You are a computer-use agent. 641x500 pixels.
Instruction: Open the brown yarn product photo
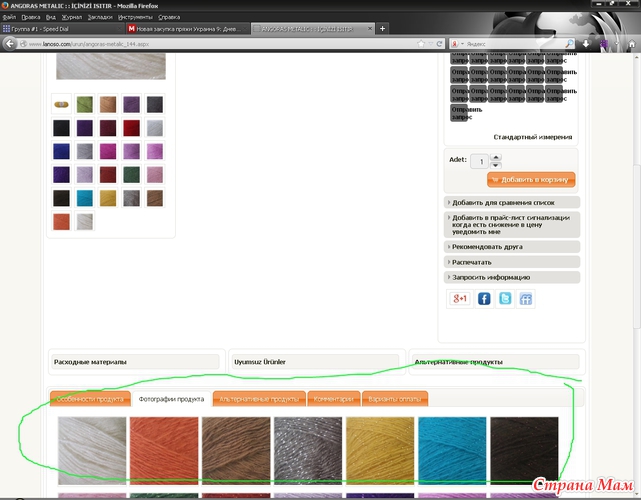click(x=236, y=451)
